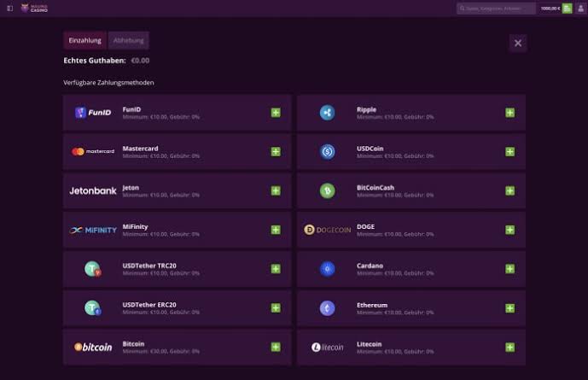Click the 'Verfügbare Zahlungsmethoden' heading
The height and width of the screenshot is (380, 588).
(108, 83)
